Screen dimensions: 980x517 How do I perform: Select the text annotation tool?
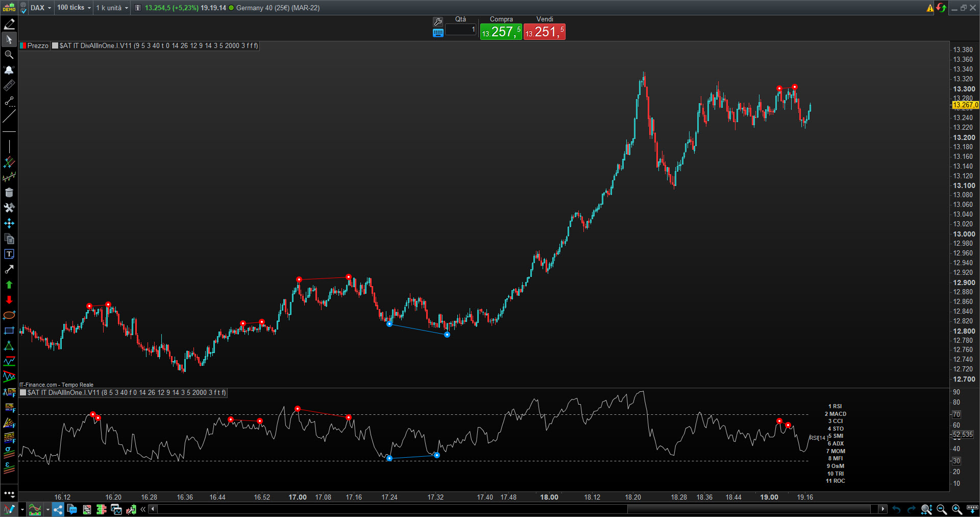[9, 254]
